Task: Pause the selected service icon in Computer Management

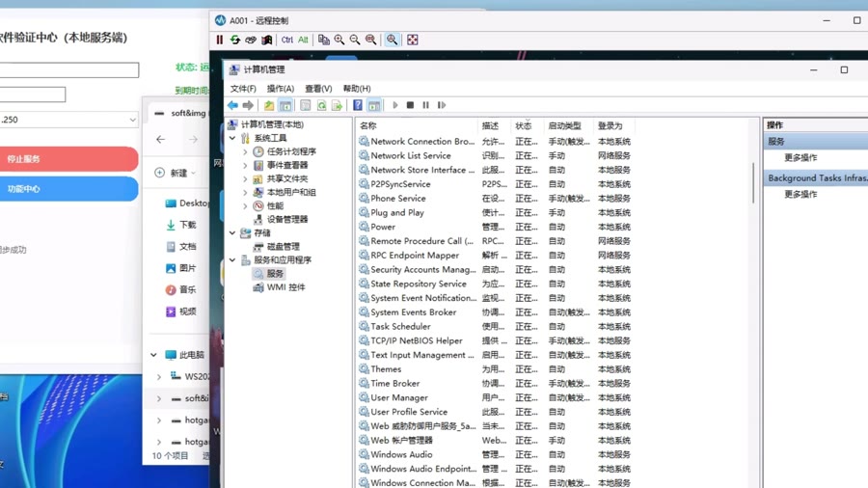Action: [425, 105]
